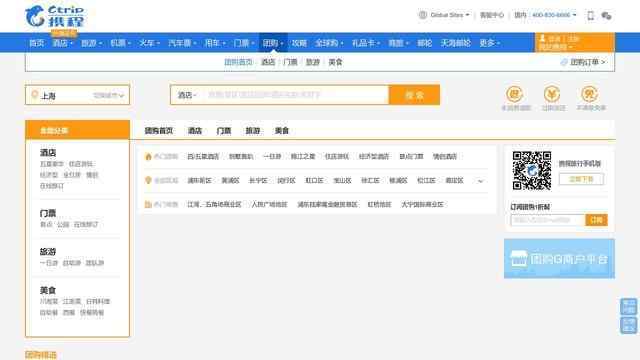Select 旅游 tab in orange-underlined tab row
The width and height of the screenshot is (640, 360).
point(253,131)
